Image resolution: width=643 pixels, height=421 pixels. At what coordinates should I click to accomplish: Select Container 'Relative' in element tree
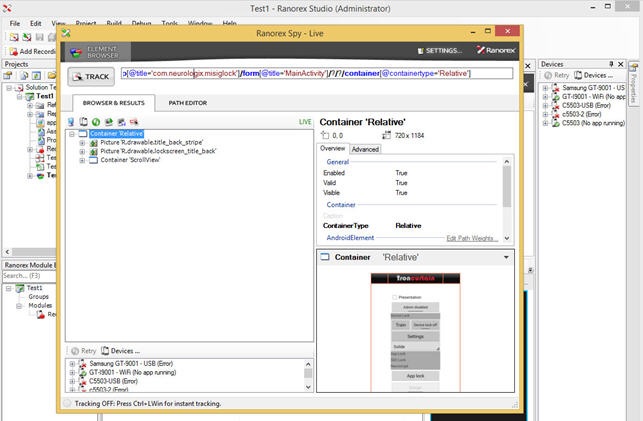pos(116,134)
